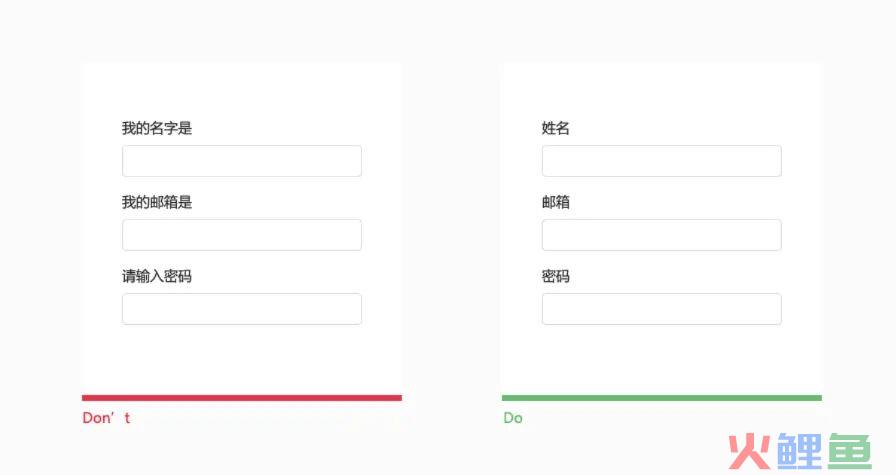Select the text field below the 邮箱 label
Screen dimensions: 896x475
[x=662, y=235]
